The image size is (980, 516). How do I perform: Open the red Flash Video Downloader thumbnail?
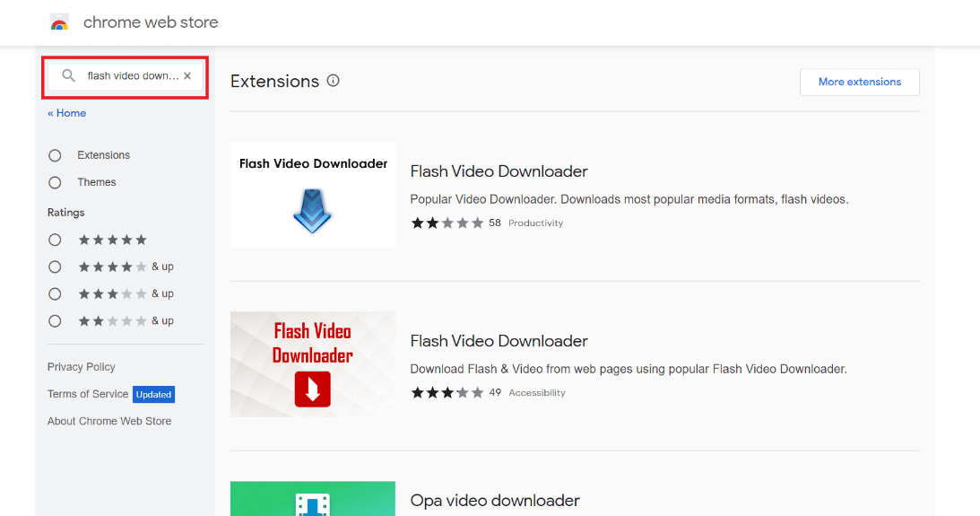coord(313,364)
